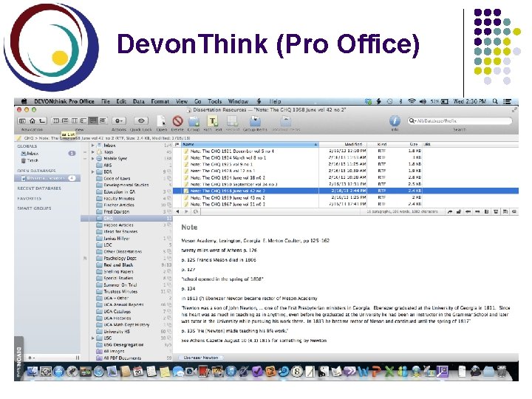This screenshot has height=399, width=532.
Task: Open Finder in the Dock
Action: pos(33,371)
